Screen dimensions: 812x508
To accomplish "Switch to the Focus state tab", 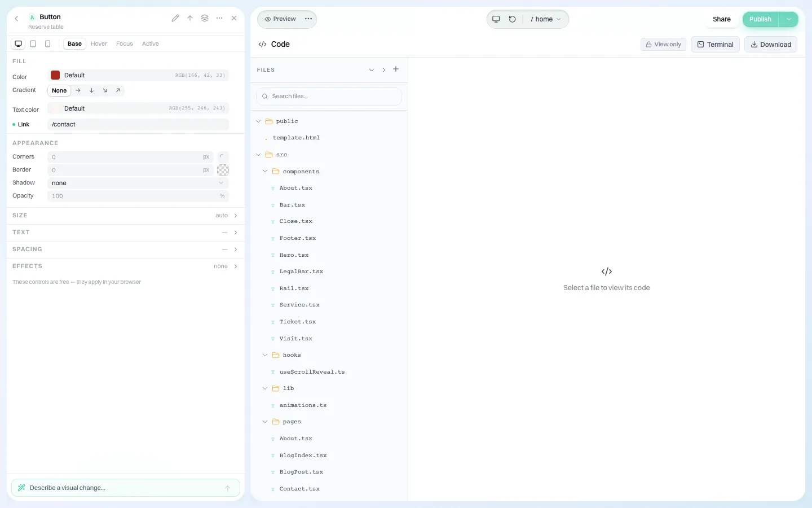I will (x=125, y=43).
